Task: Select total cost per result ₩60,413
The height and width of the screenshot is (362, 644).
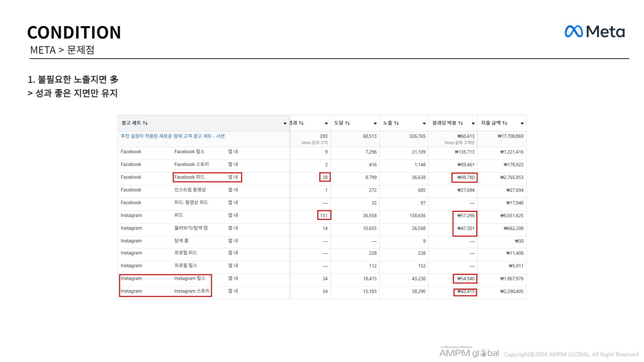Action: [466, 136]
